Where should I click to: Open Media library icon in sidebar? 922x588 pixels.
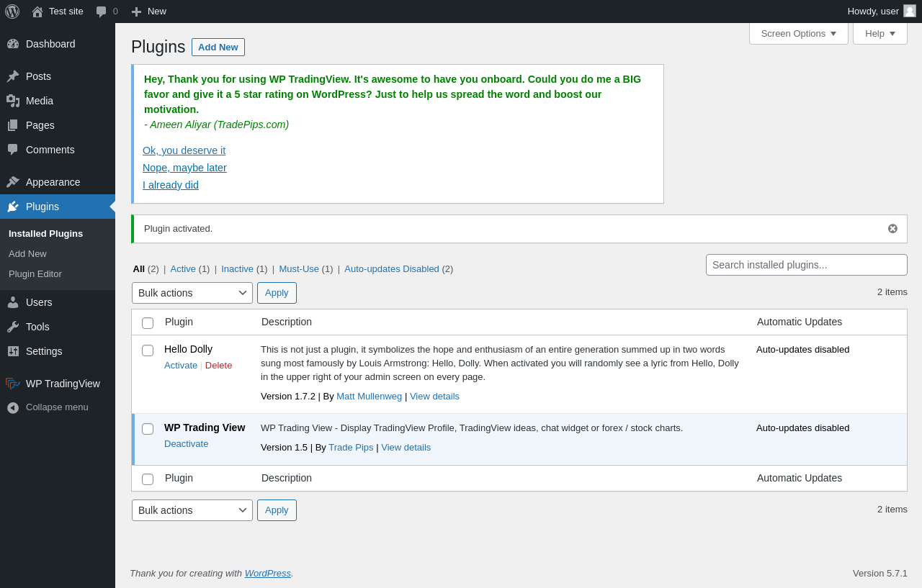(13, 101)
